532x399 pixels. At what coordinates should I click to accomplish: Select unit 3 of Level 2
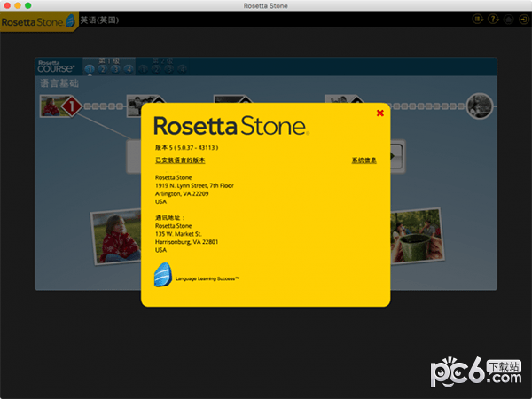click(x=169, y=69)
